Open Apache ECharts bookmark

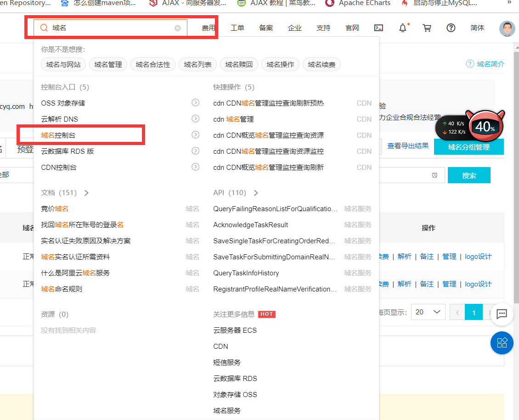coord(358,3)
